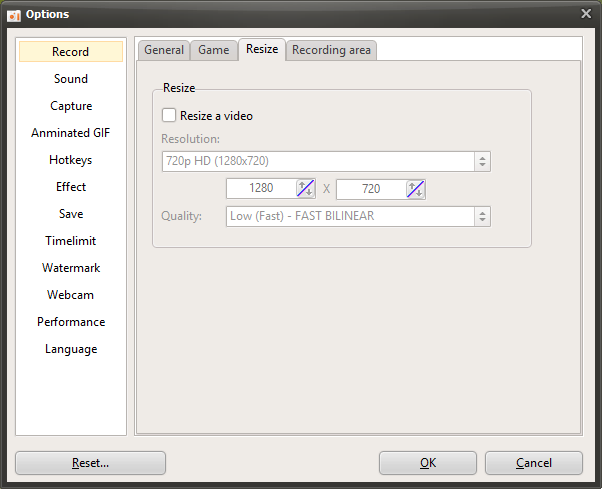This screenshot has width=602, height=489.
Task: Enable the Resize a video checkbox
Action: tap(169, 116)
